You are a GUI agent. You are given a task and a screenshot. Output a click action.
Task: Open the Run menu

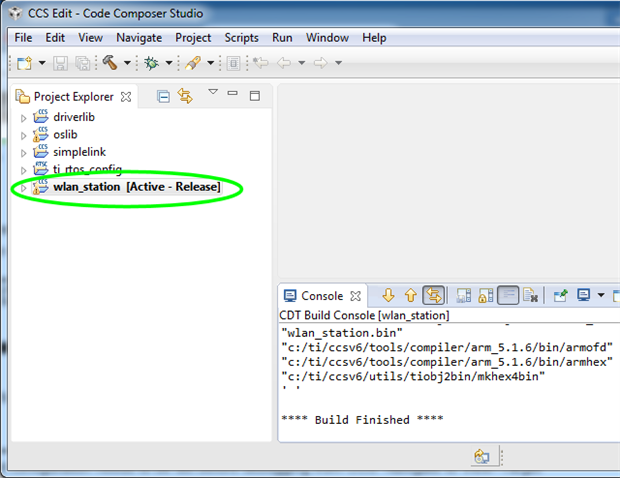click(282, 38)
